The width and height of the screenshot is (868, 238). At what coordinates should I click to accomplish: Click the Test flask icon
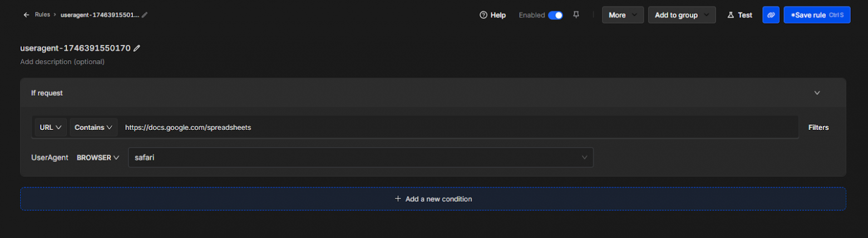(731, 15)
